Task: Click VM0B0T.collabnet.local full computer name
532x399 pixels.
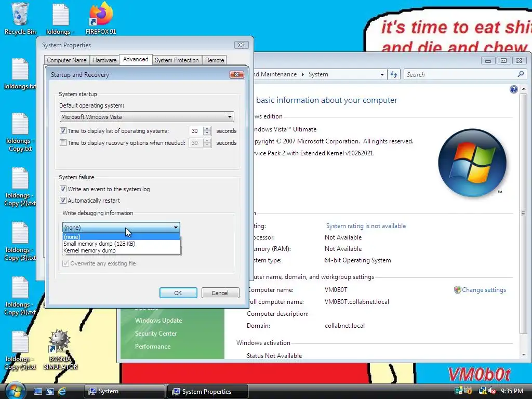Action: [356, 302]
